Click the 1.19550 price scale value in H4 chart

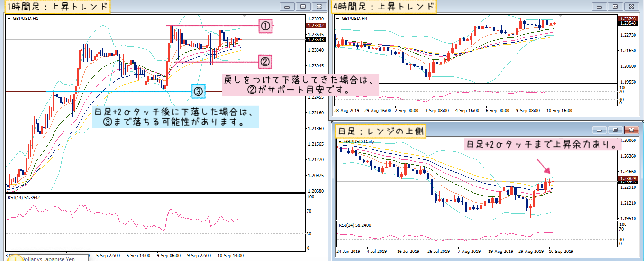pos(627,82)
